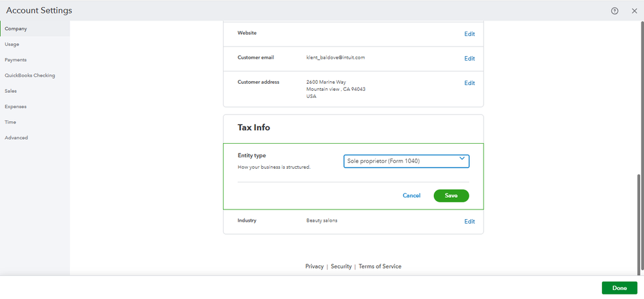Switch to the Time tab
This screenshot has width=644, height=299.
coord(10,122)
